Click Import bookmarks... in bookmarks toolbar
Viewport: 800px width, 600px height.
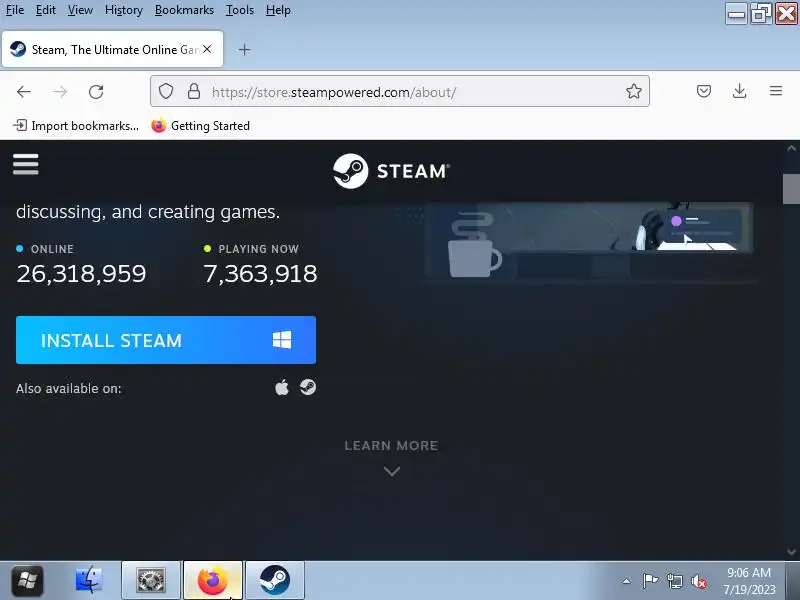(x=76, y=126)
